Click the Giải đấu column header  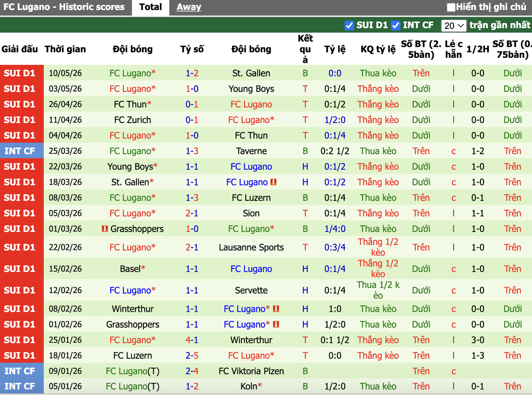tap(20, 49)
